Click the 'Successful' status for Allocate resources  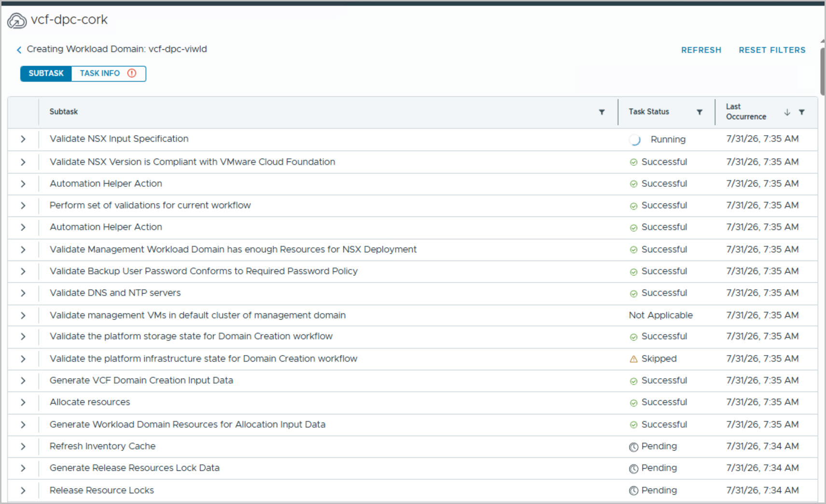(664, 402)
